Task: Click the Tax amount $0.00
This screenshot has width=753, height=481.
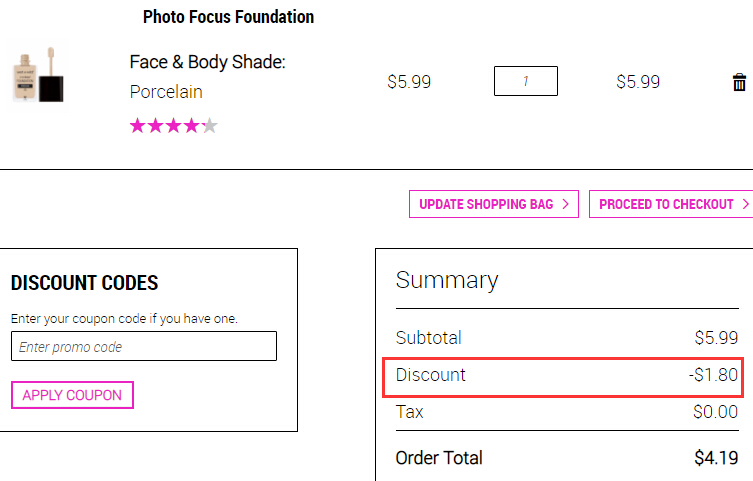Action: coord(716,412)
